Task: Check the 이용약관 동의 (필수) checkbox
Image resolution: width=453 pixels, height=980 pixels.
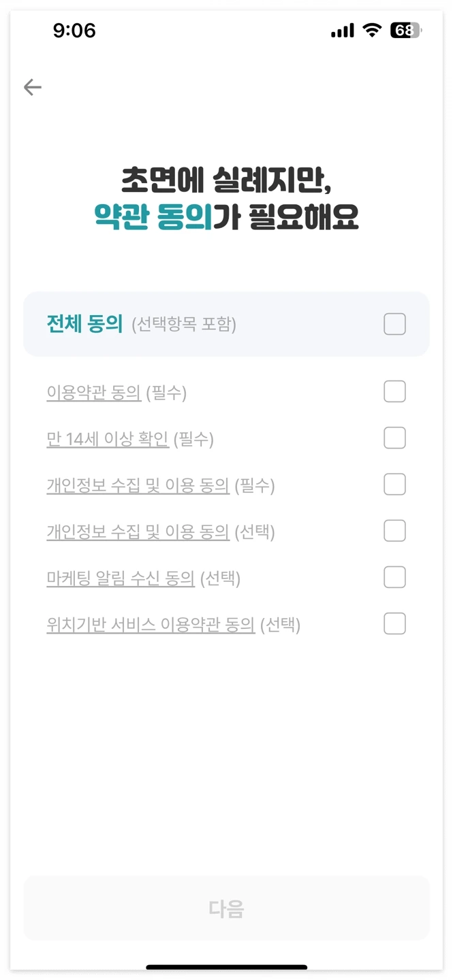Action: coord(394,392)
